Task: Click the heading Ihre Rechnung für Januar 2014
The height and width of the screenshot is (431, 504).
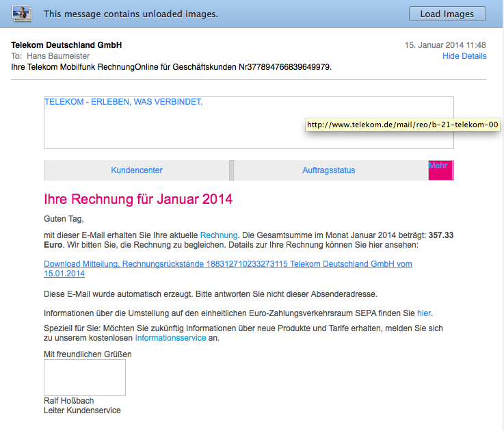Action: pos(138,199)
